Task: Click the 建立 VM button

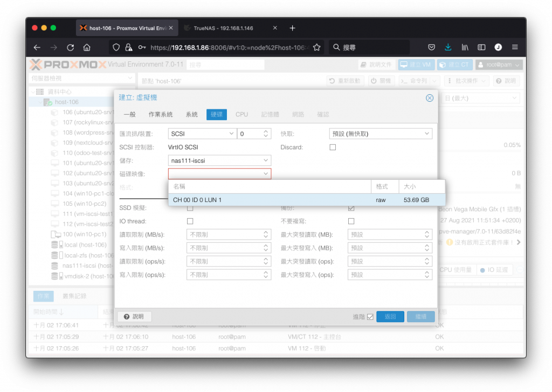Action: 416,65
